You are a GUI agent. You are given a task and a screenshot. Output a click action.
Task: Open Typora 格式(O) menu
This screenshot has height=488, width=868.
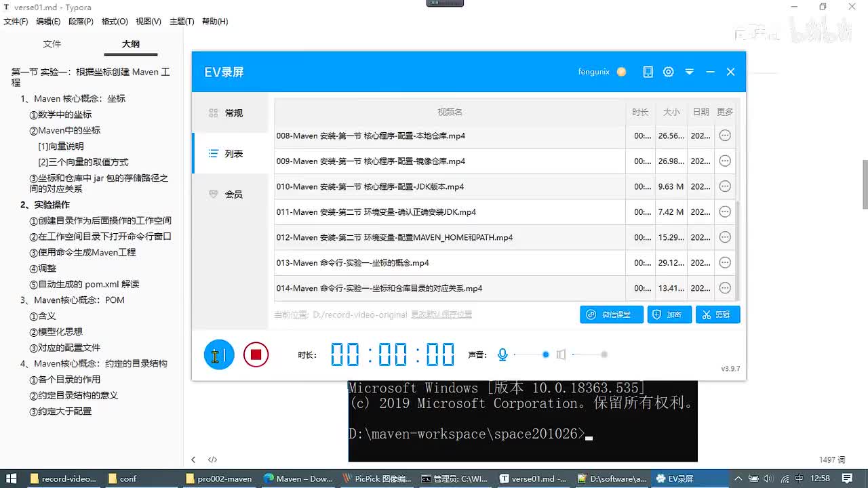[115, 22]
